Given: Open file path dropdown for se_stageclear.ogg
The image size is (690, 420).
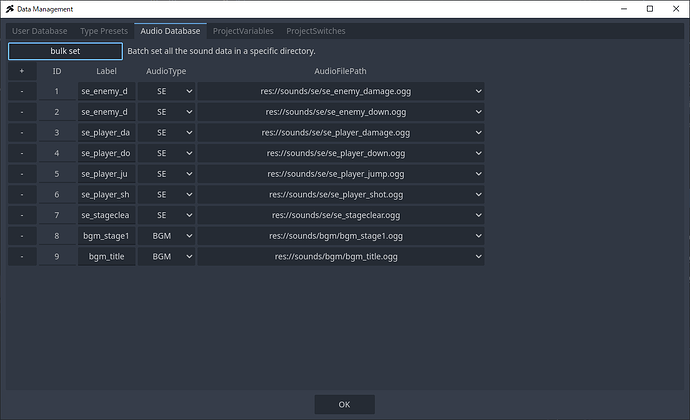Looking at the screenshot, I should (340, 215).
